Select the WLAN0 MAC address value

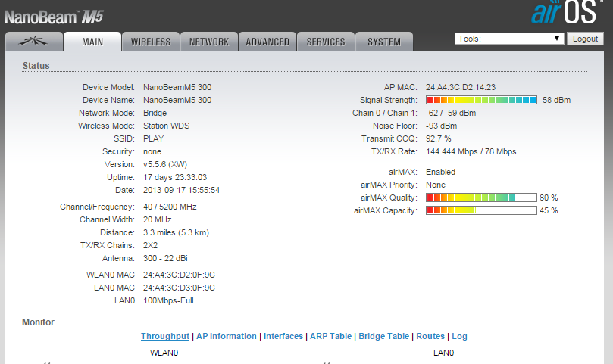179,275
